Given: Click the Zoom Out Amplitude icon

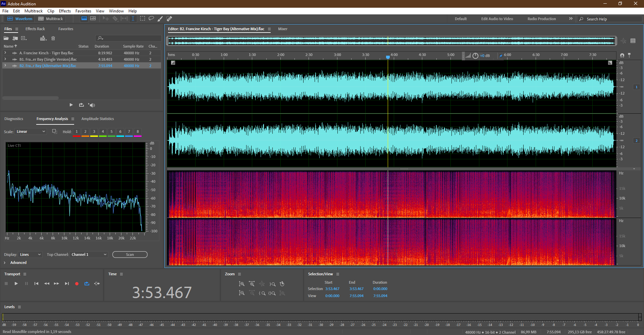Looking at the screenshot, I should click(241, 293).
